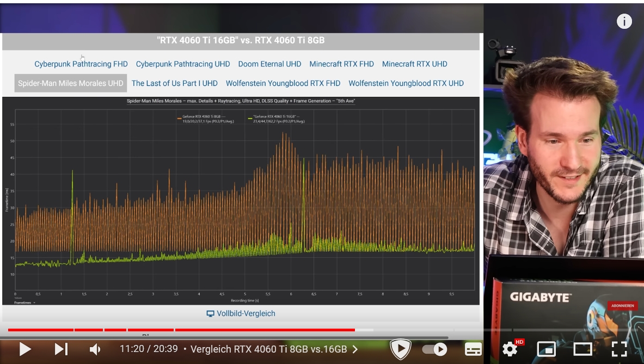Open Wolfenstein Youngblood RTX FHD tab
The image size is (644, 364).
click(283, 83)
